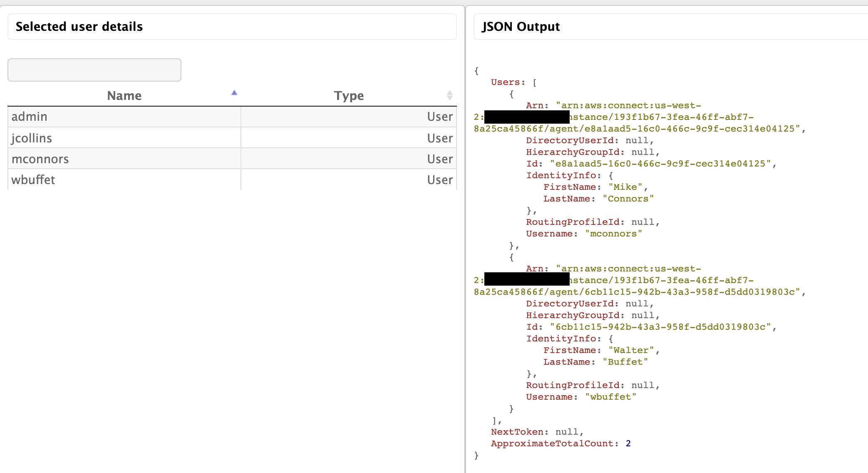Sort table by Name header
The image size is (868, 473).
pyautogui.click(x=124, y=96)
